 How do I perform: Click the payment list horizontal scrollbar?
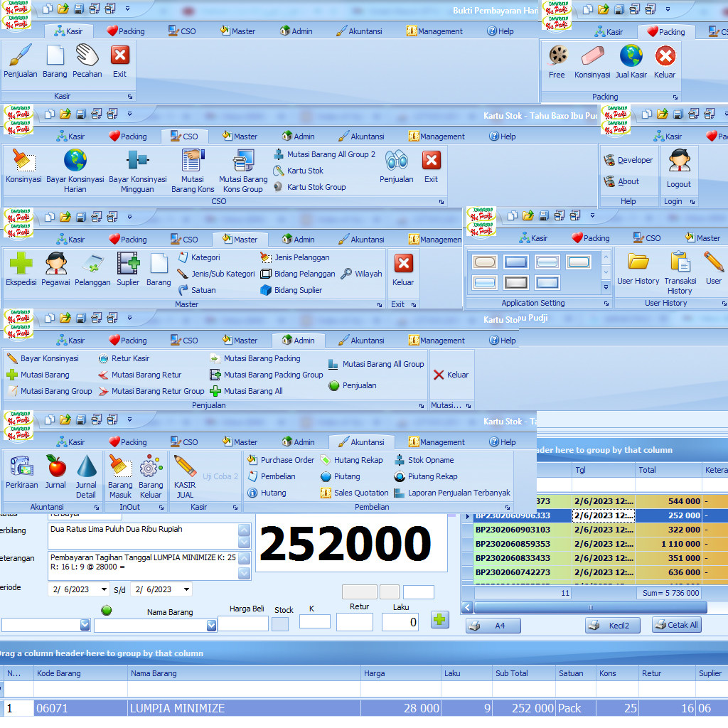(590, 608)
